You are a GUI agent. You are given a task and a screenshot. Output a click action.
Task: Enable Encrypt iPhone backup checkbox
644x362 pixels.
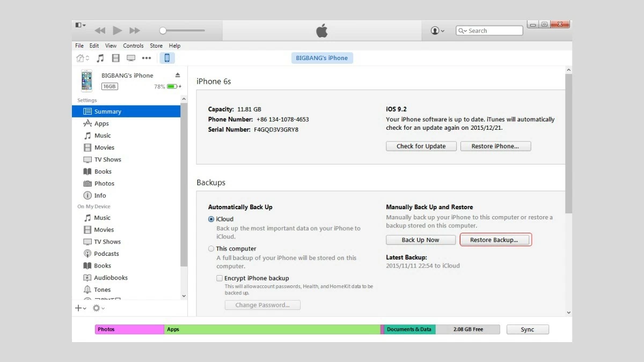[219, 278]
